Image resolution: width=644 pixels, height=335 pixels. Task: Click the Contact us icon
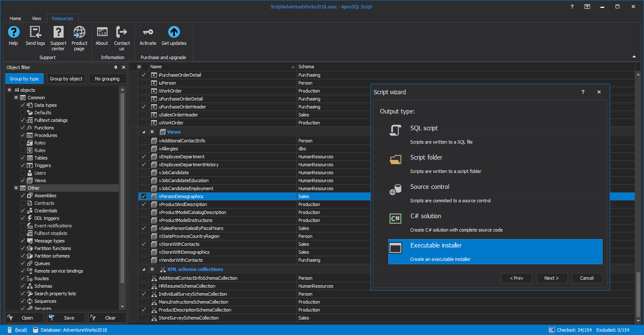click(x=122, y=32)
